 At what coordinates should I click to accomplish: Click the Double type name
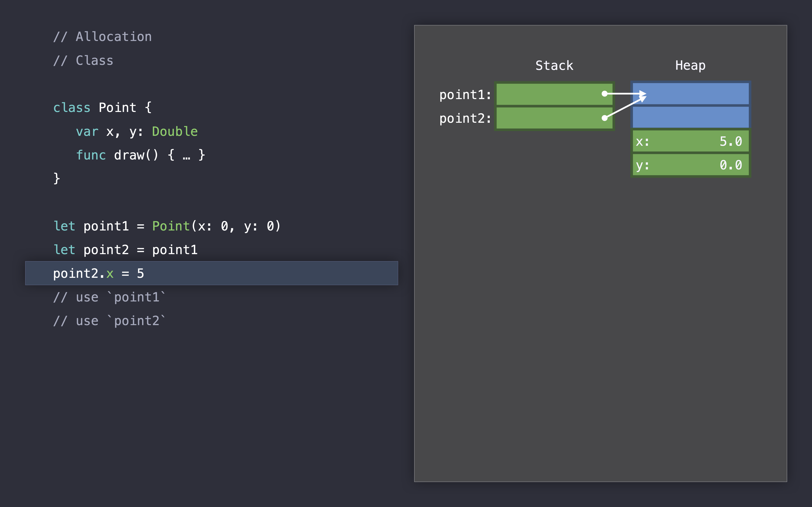coord(175,131)
